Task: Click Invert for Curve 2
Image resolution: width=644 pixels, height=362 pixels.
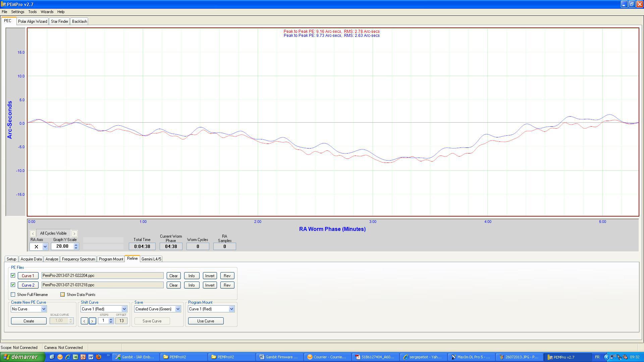Action: click(210, 285)
